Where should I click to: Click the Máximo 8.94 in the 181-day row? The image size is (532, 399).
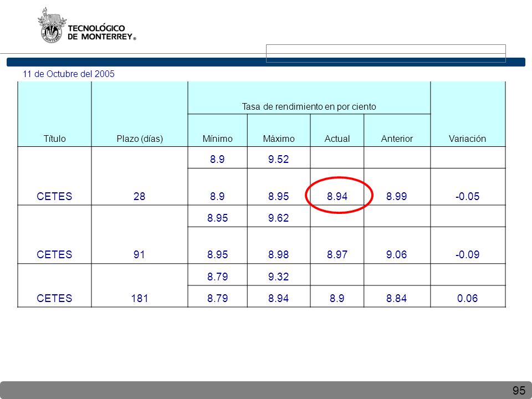tap(278, 298)
